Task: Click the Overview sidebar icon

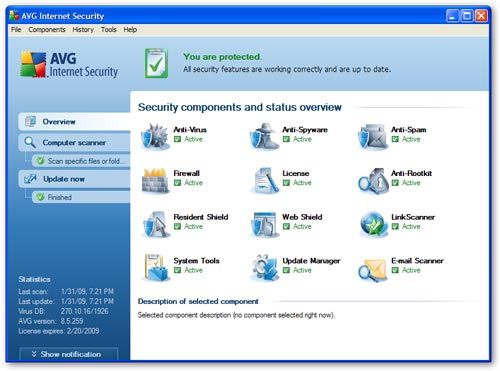Action: (x=30, y=122)
